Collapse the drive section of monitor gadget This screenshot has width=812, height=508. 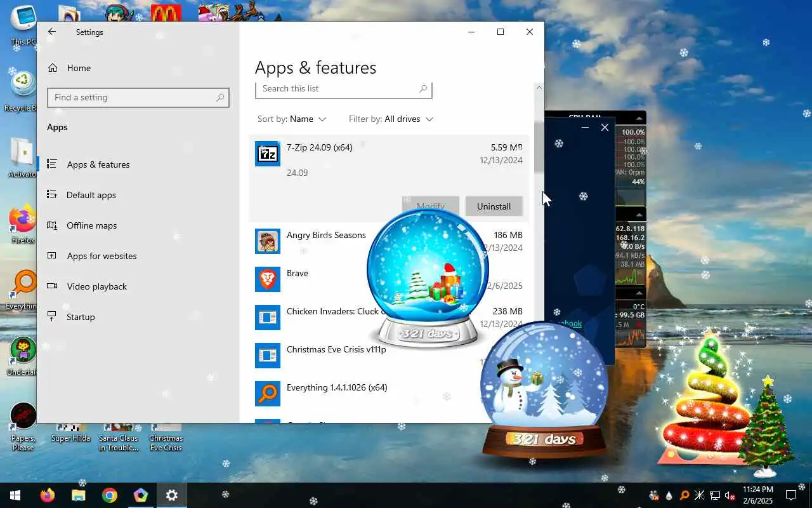coord(640,293)
